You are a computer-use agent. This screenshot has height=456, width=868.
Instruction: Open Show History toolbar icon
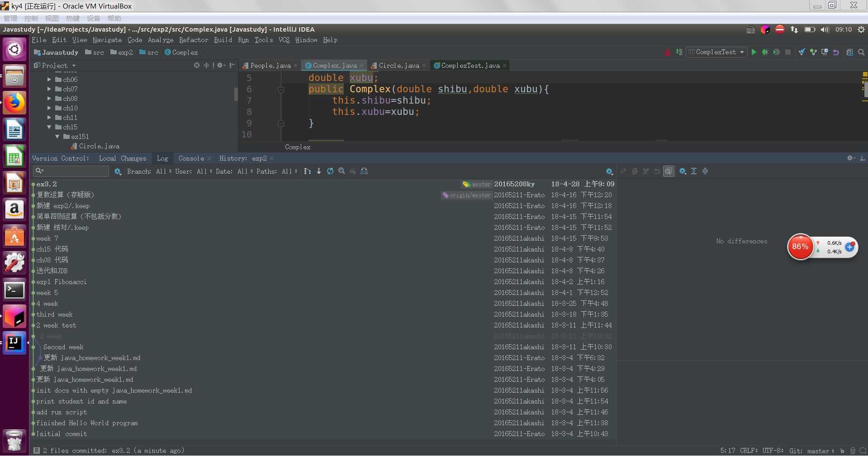pyautogui.click(x=825, y=52)
